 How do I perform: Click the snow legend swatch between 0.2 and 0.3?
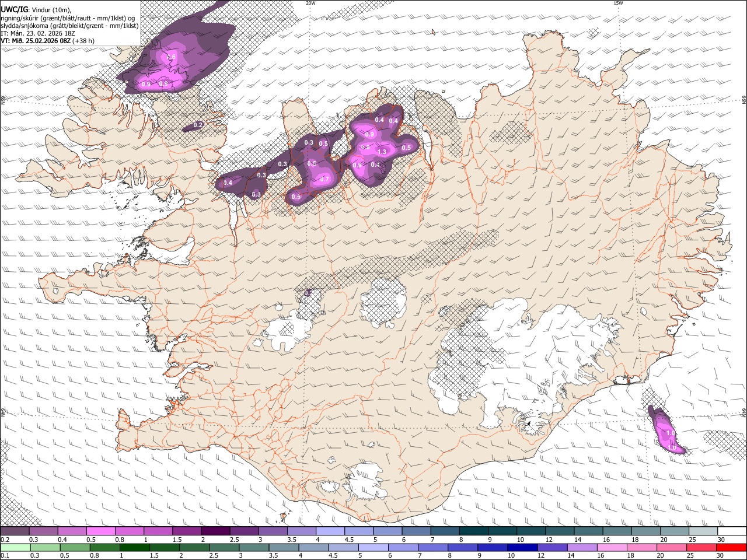[x=15, y=531]
